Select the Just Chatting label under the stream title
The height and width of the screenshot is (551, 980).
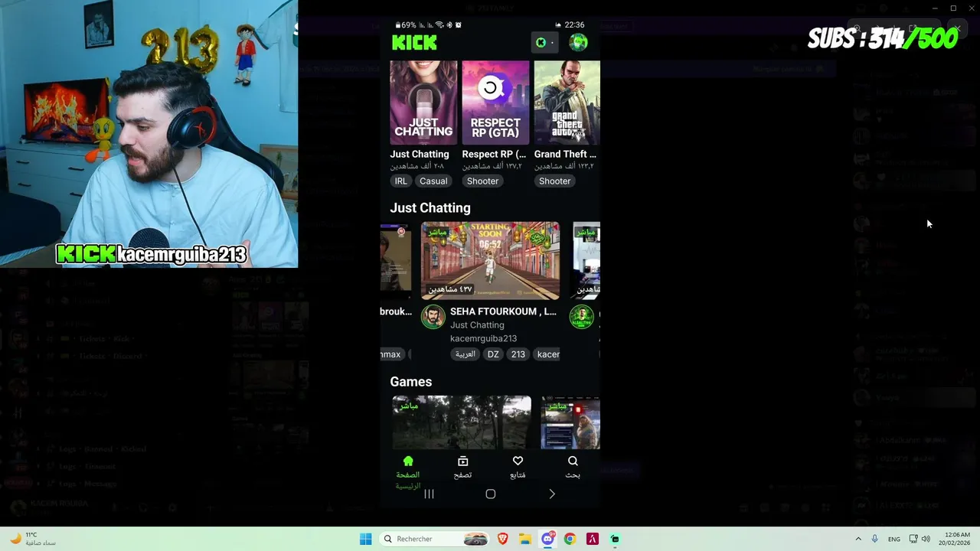[x=477, y=325]
